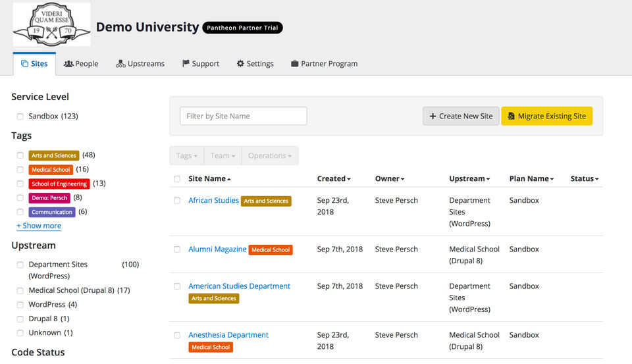Click the Support flag icon
This screenshot has height=364, width=632.
coord(186,63)
